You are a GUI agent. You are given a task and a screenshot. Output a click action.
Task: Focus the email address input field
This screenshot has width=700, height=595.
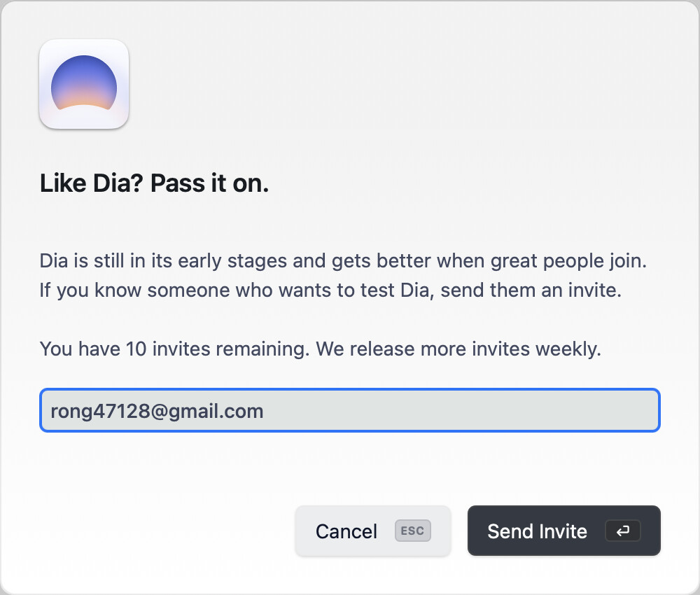click(x=350, y=410)
